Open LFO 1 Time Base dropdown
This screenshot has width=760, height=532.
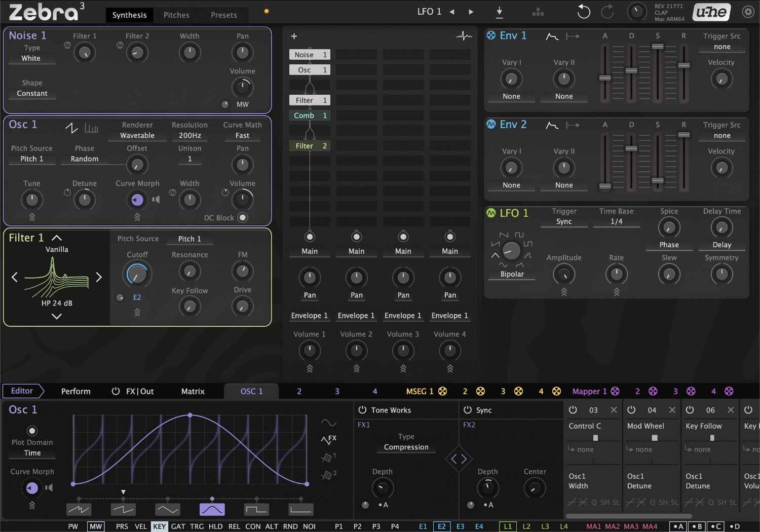point(616,221)
